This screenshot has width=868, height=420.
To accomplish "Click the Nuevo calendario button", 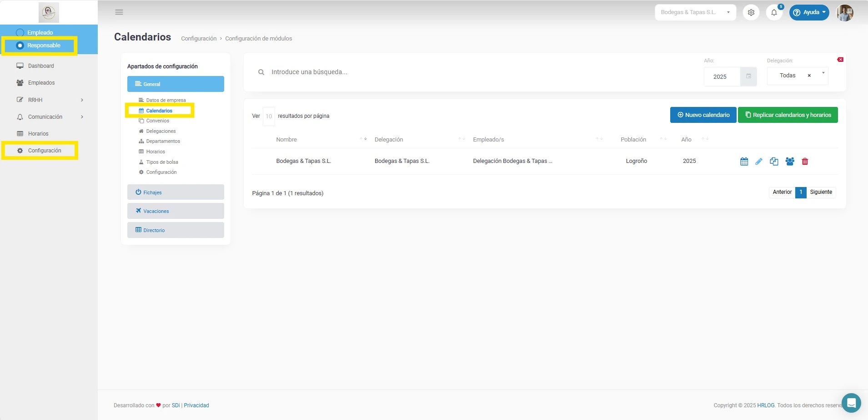I will click(702, 115).
